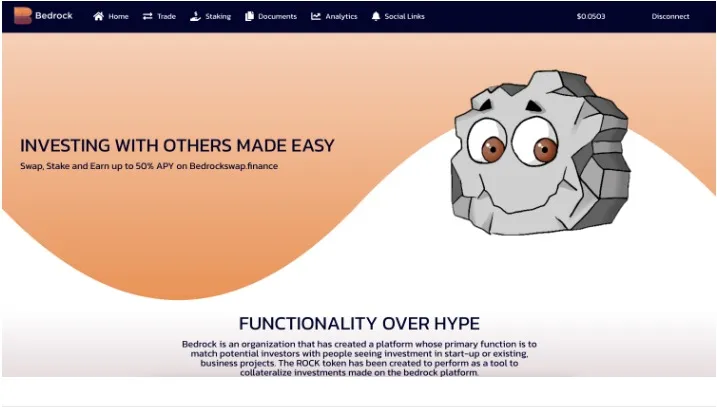
Task: Open the Trade menu item
Action: tap(166, 16)
